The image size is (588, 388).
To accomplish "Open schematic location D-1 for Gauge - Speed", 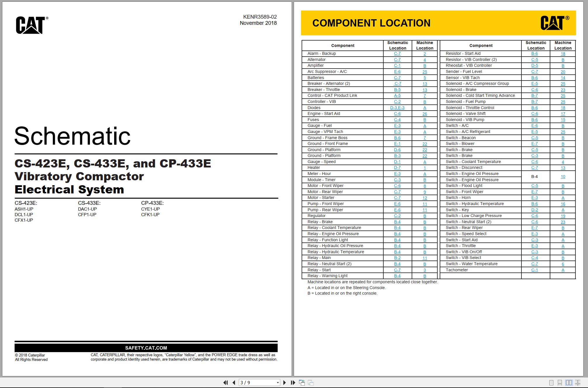I will (397, 162).
